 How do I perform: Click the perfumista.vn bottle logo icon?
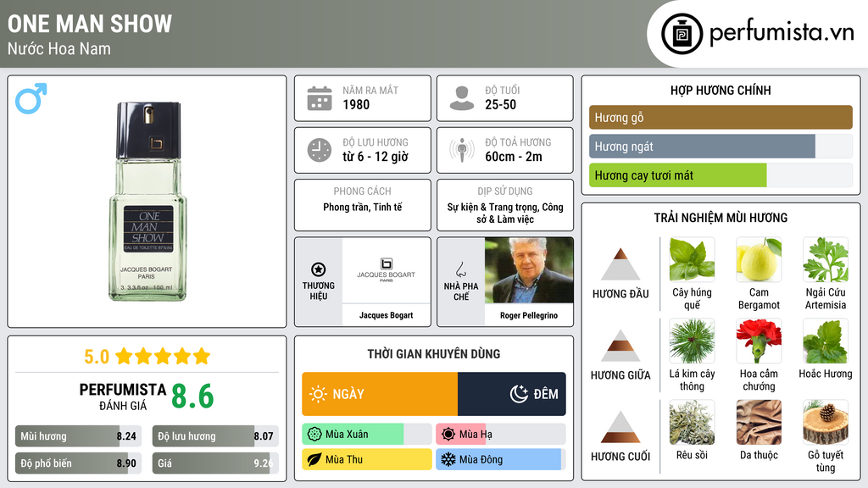pos(682,34)
